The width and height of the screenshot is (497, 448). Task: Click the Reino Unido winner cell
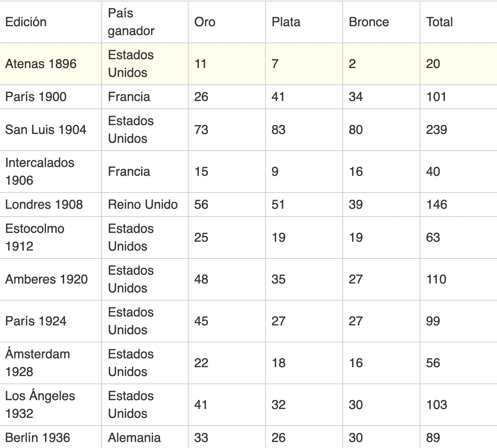pos(145,205)
